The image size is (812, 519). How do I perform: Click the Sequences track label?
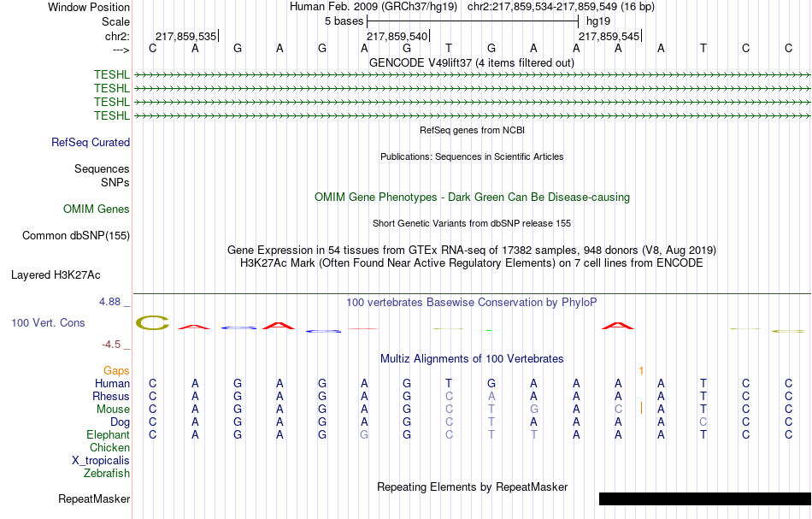(x=102, y=168)
